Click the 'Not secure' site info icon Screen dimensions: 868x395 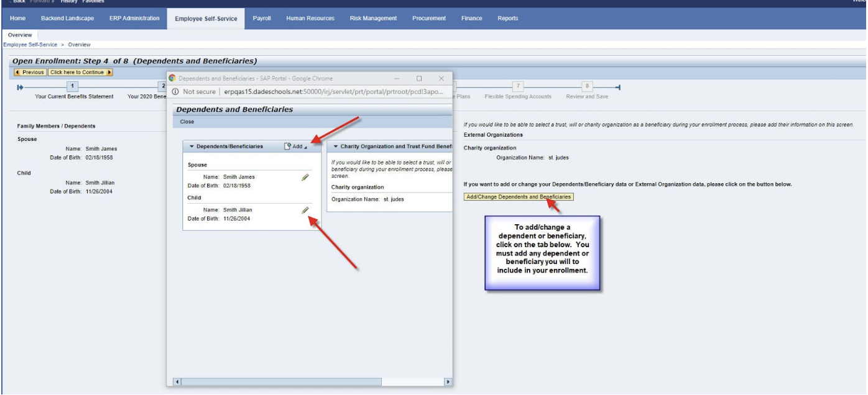(175, 92)
